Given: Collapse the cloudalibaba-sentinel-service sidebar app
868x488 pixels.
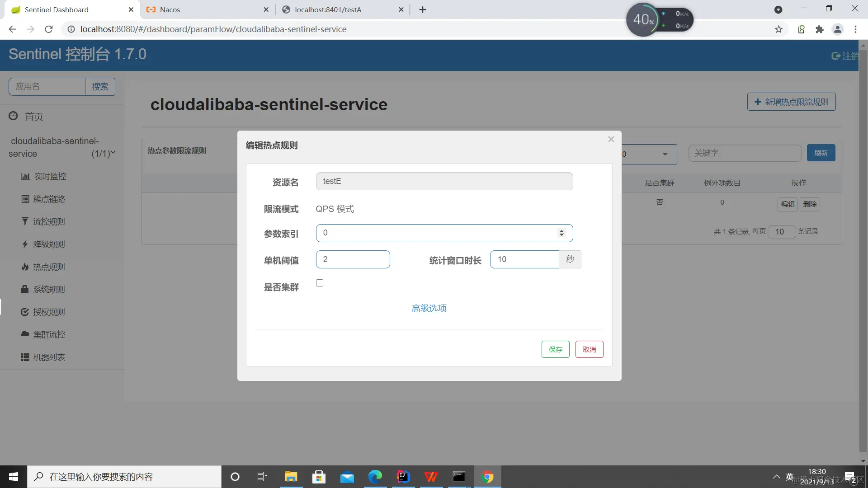Looking at the screenshot, I should (113, 153).
